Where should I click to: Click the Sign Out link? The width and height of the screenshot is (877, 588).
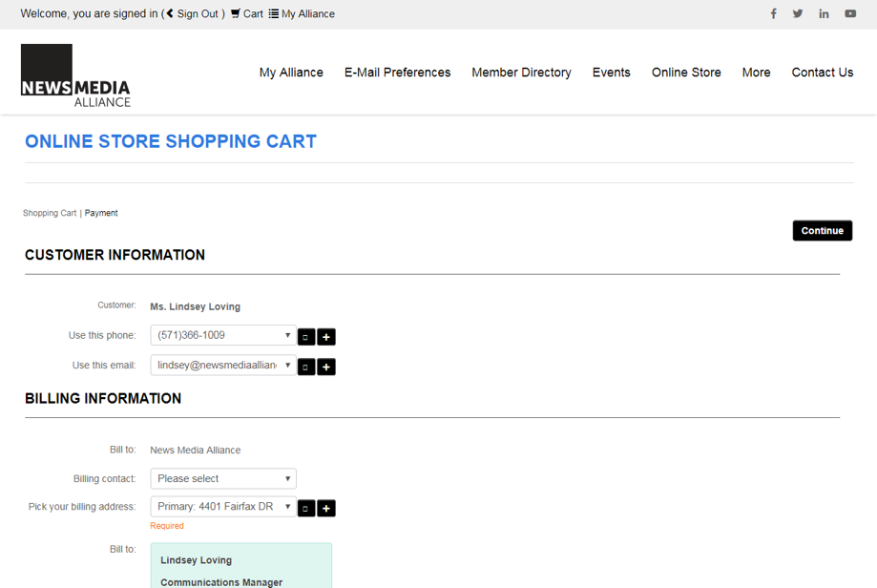click(194, 13)
